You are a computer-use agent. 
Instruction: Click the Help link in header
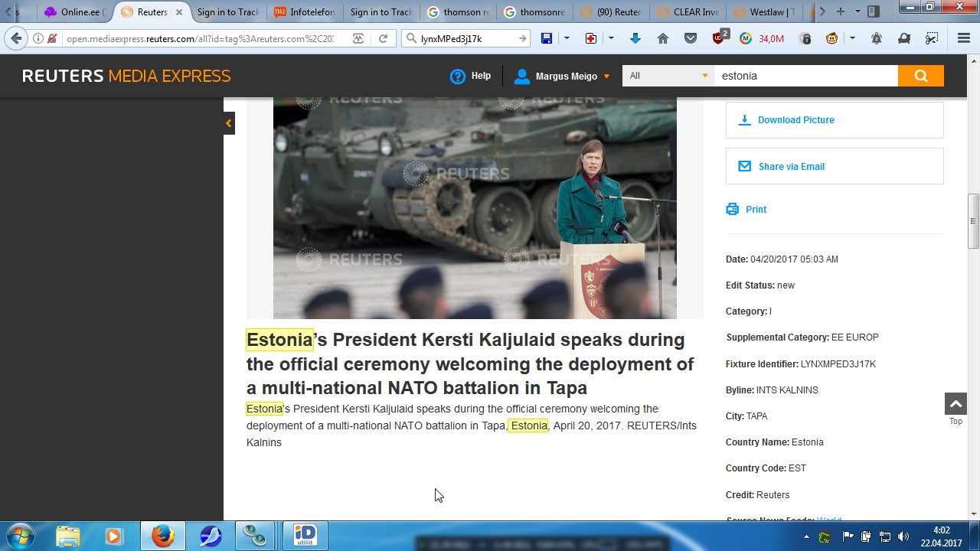tap(481, 76)
